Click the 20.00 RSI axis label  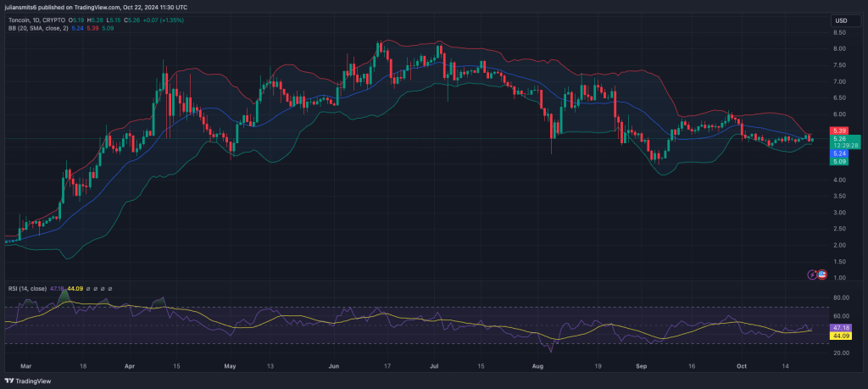coord(840,353)
